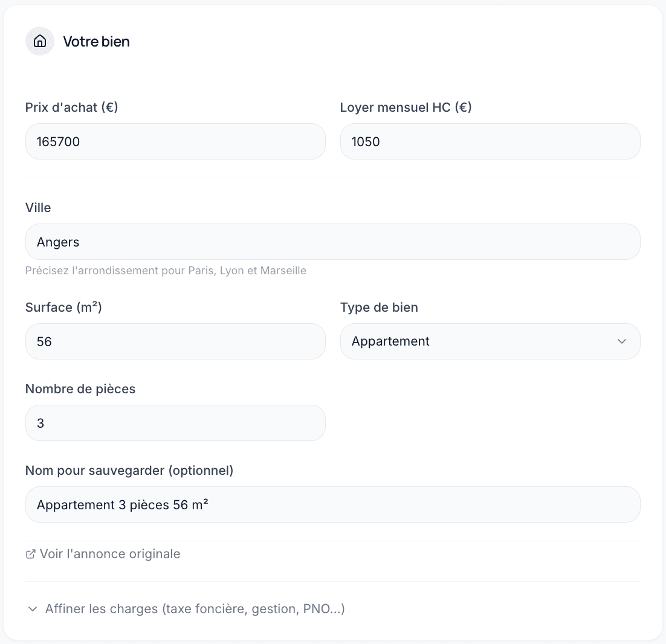This screenshot has height=644, width=666.
Task: Click the Loyer mensuel HC (€) label
Action: click(406, 108)
